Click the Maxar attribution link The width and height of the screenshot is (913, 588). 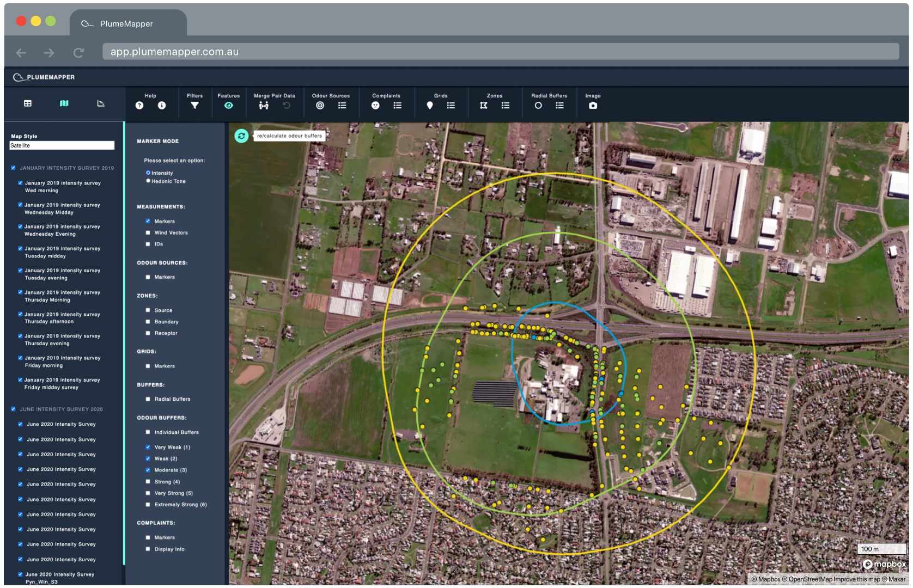pos(893,579)
